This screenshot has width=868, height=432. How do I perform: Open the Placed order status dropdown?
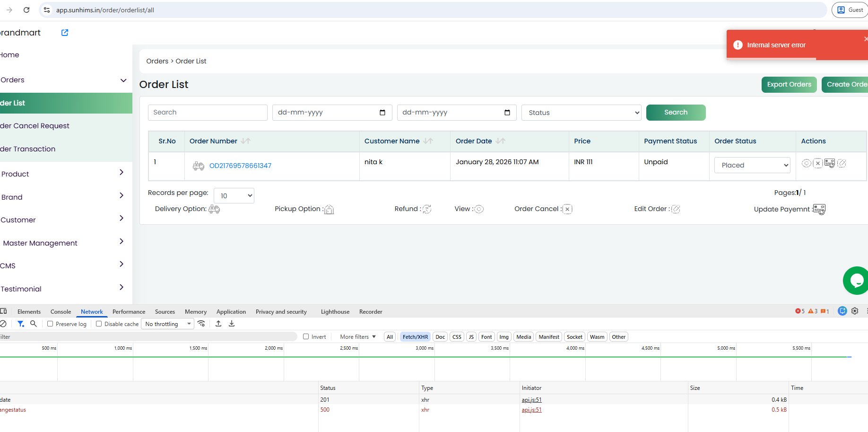coord(752,165)
